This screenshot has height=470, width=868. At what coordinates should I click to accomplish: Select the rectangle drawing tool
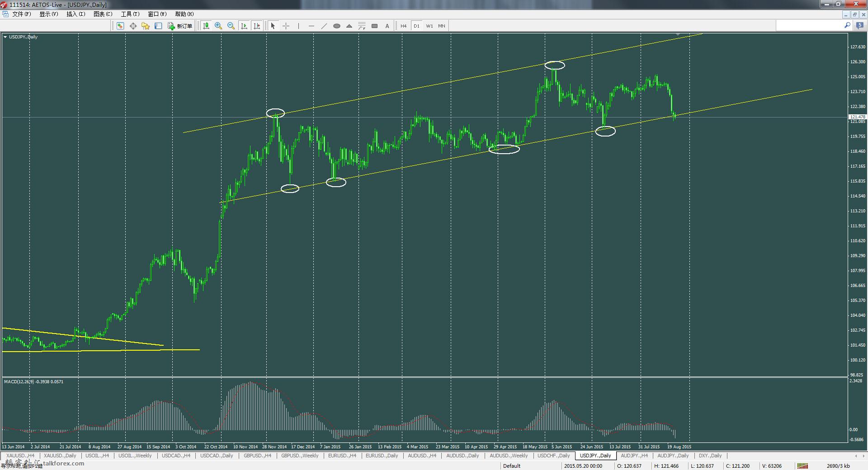click(x=374, y=26)
